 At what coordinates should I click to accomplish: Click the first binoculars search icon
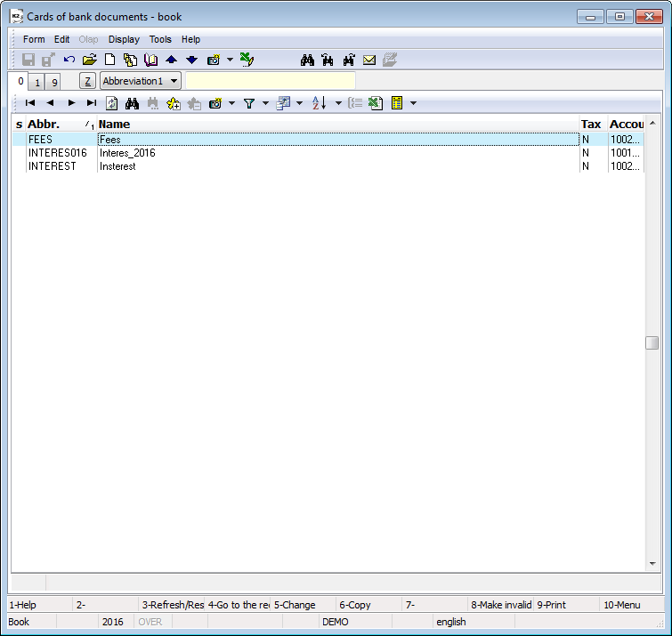[x=307, y=60]
